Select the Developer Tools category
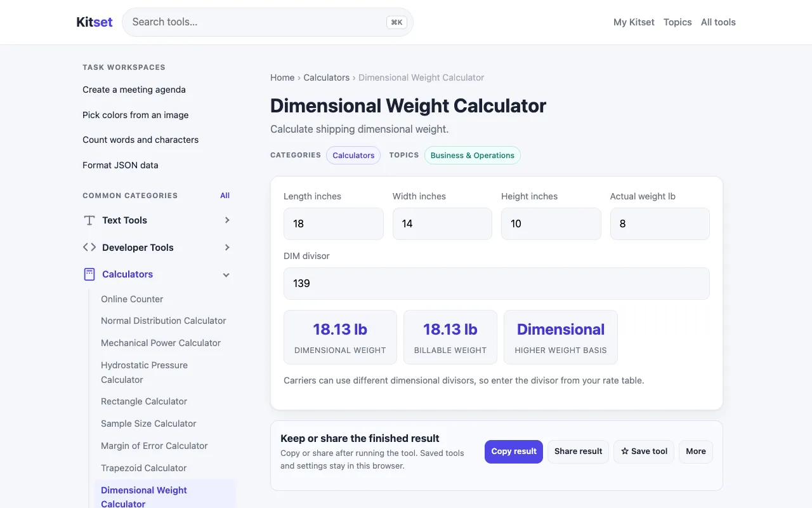The height and width of the screenshot is (508, 812). click(x=138, y=248)
